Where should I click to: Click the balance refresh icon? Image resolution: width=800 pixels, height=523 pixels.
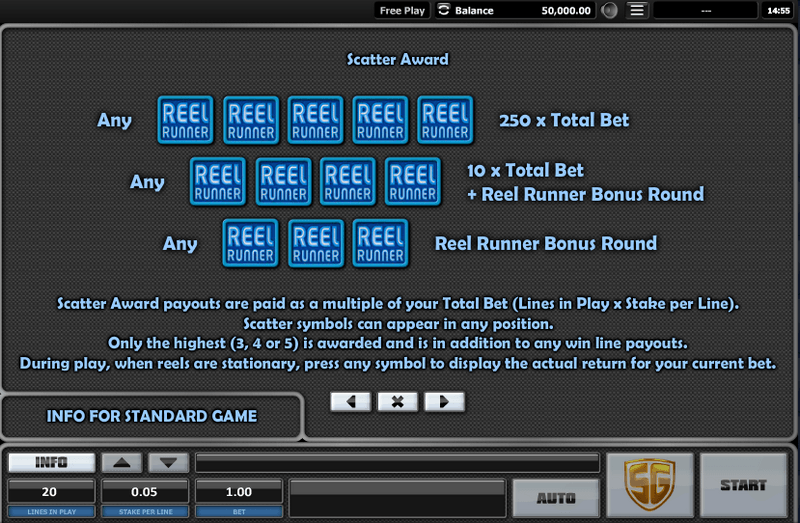443,10
